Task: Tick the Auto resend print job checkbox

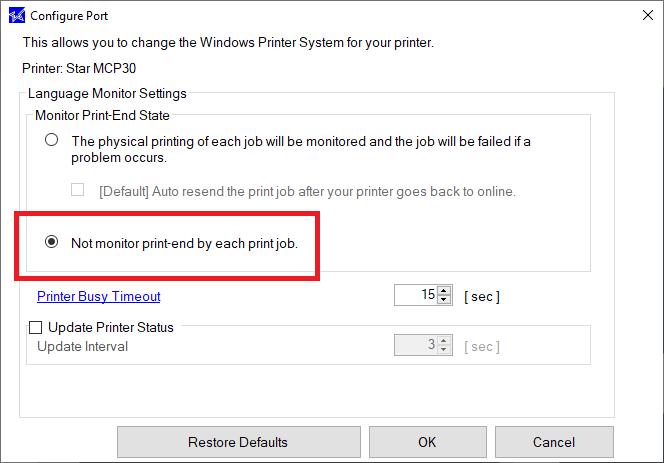Action: click(x=77, y=189)
